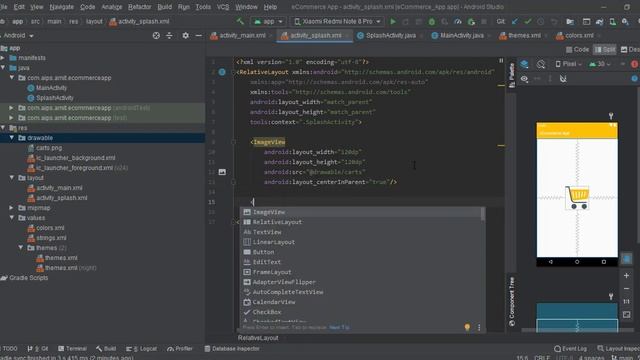Open the Event Log
640x360 pixels.
[x=571, y=349]
